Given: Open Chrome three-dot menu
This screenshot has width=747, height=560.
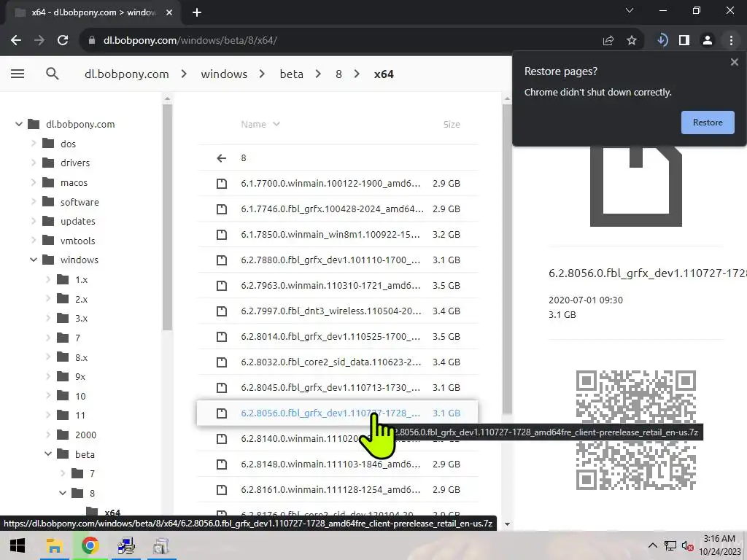Looking at the screenshot, I should [731, 41].
